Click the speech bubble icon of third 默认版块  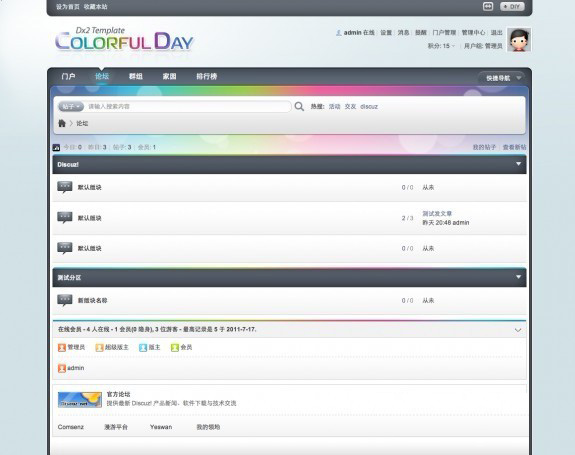click(x=65, y=248)
